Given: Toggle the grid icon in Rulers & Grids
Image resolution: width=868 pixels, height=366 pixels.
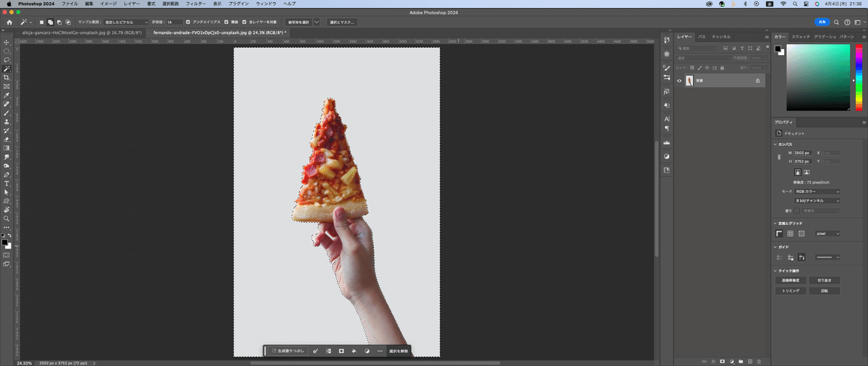Looking at the screenshot, I should coord(791,234).
